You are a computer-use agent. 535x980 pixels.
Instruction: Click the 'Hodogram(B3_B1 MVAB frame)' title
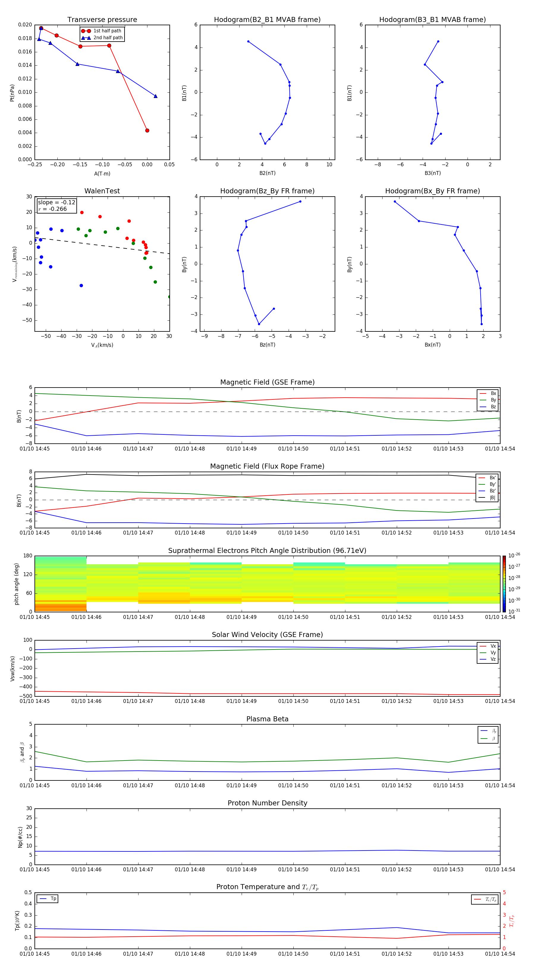432,20
